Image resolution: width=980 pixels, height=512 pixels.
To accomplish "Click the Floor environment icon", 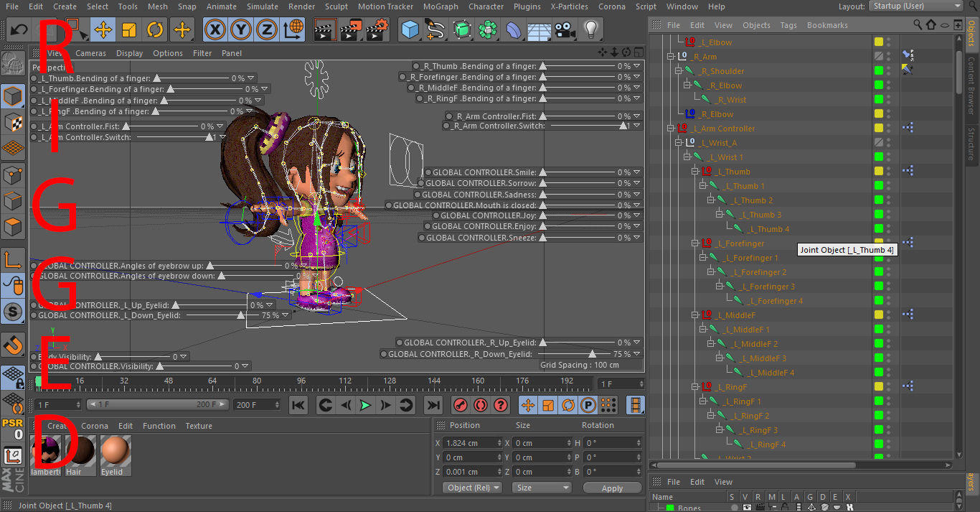I will 540,30.
